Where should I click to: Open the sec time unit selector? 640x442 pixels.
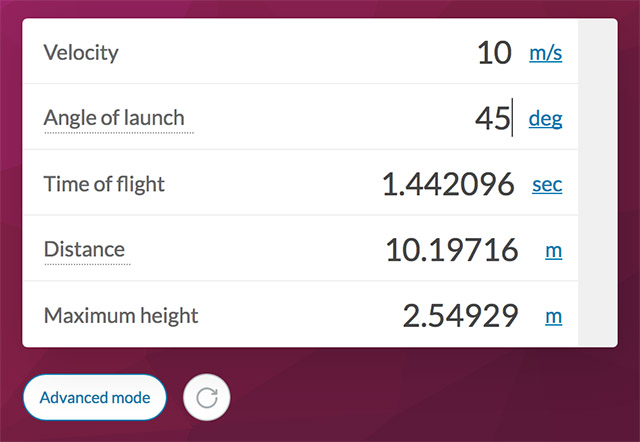pyautogui.click(x=547, y=184)
